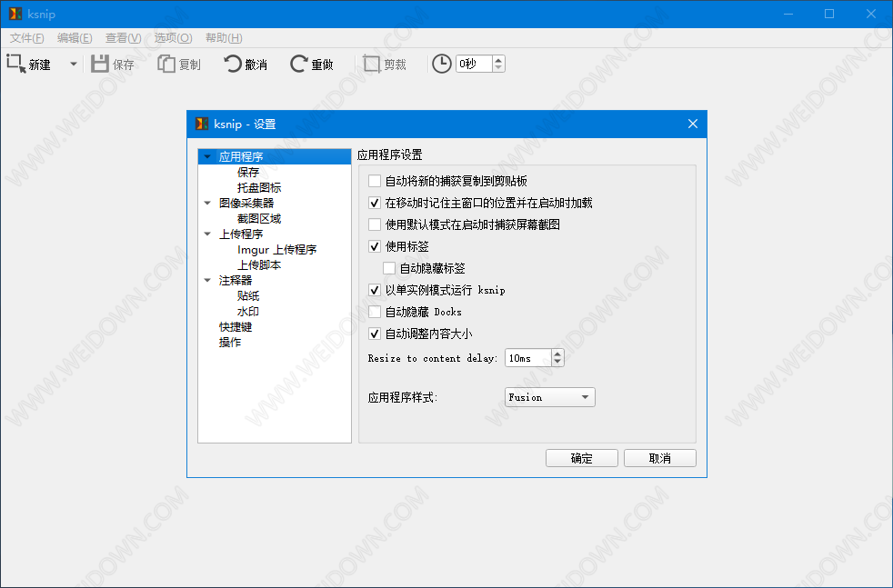
Task: Collapse the 注释器 tree node arrow
Action: click(207, 280)
